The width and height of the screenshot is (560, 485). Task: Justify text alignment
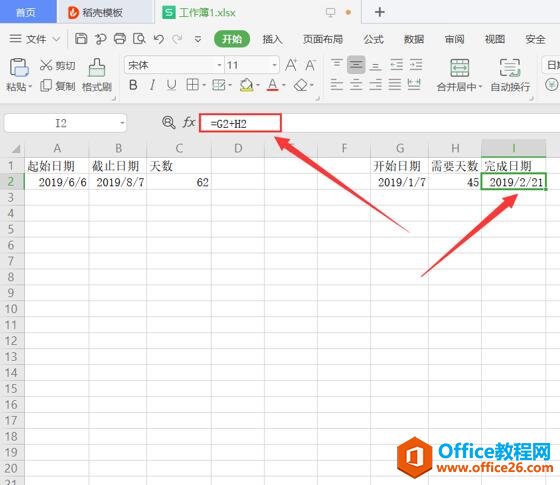(x=395, y=85)
